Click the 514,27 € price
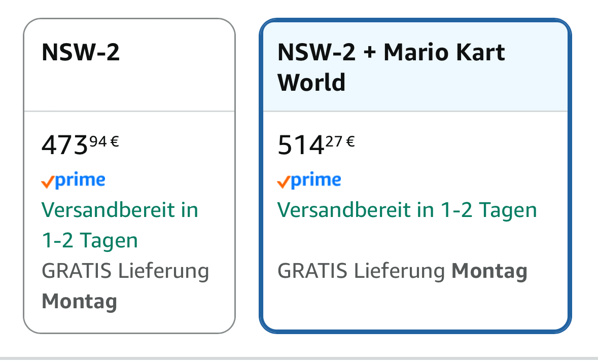Image resolution: width=598 pixels, height=364 pixels. coord(316,144)
